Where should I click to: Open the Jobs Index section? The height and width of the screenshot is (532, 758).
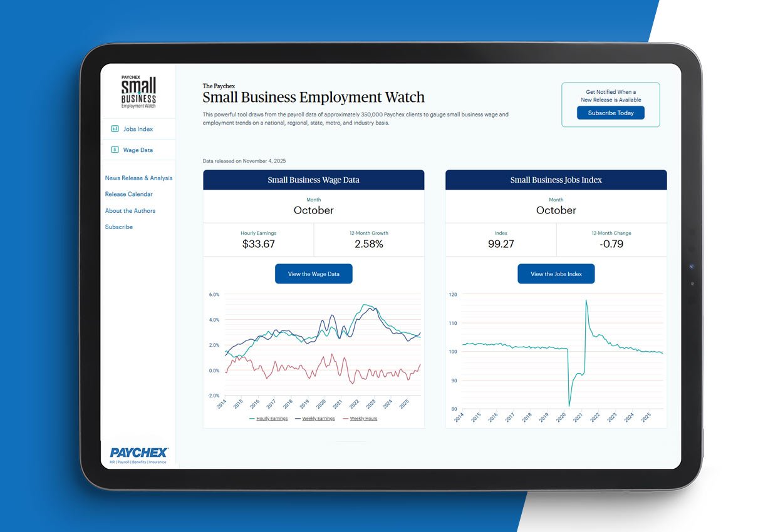click(x=134, y=128)
